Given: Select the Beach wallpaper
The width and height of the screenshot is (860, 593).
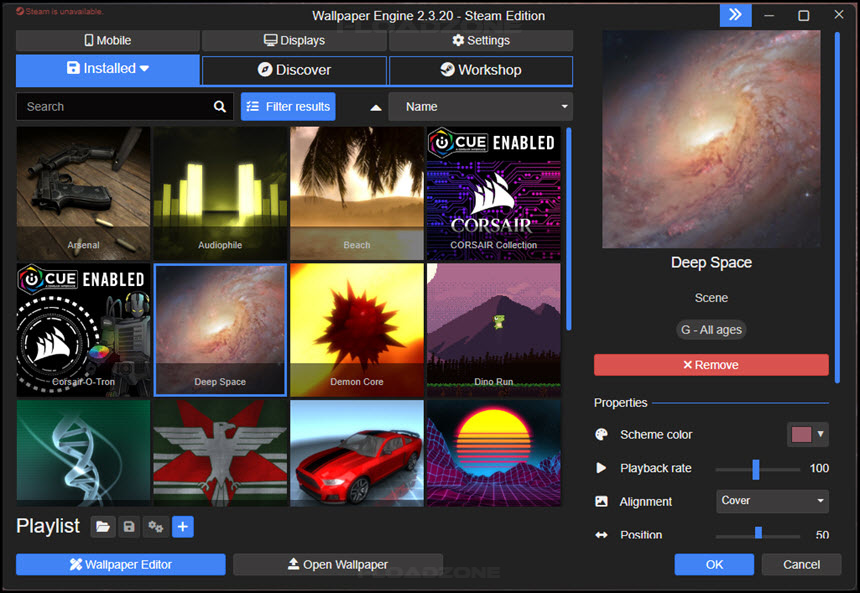Looking at the screenshot, I should [x=357, y=193].
